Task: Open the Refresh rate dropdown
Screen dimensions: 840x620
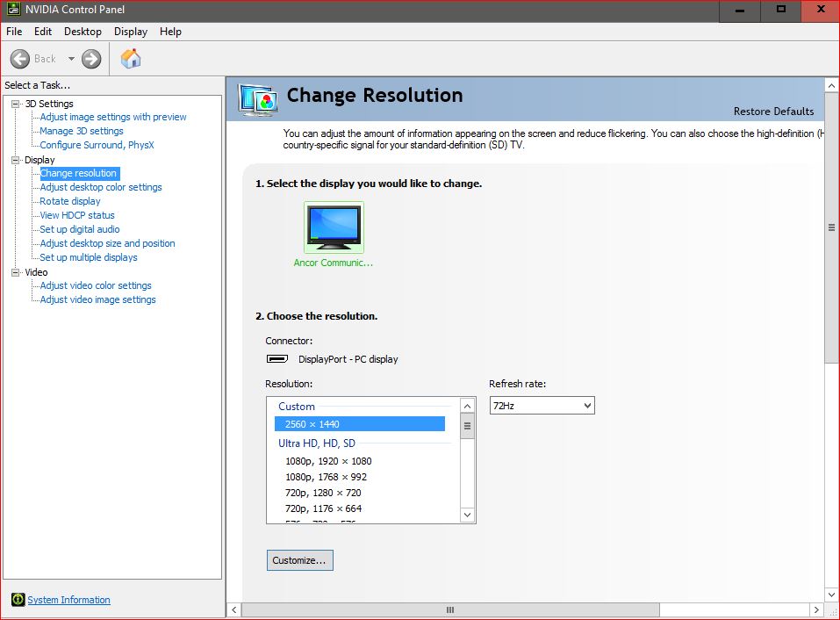Action: click(588, 405)
